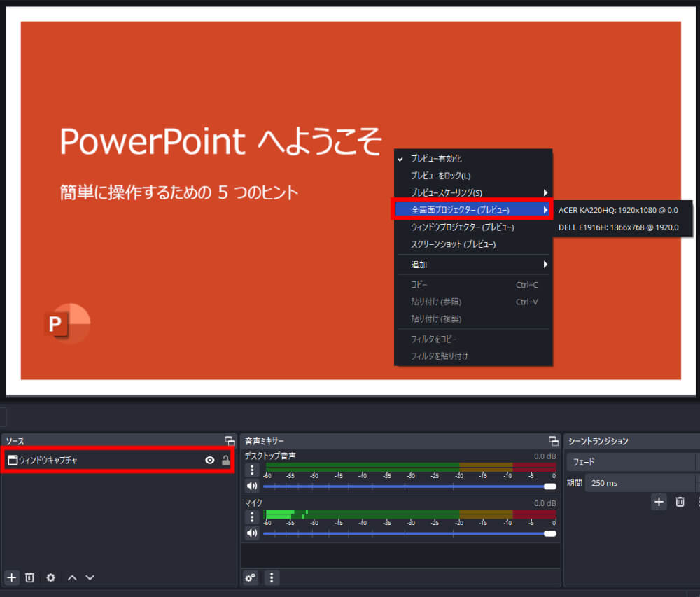
Task: Choose プレビューをロック(L)
Action: pyautogui.click(x=473, y=176)
